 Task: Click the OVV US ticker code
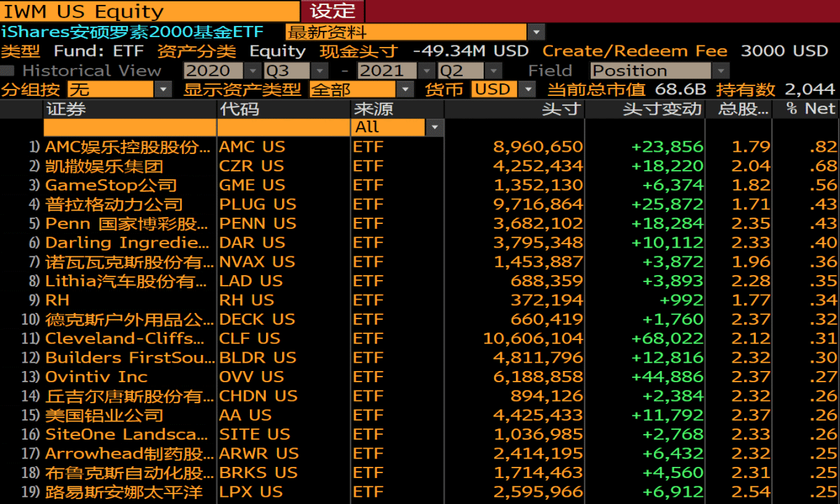(251, 377)
